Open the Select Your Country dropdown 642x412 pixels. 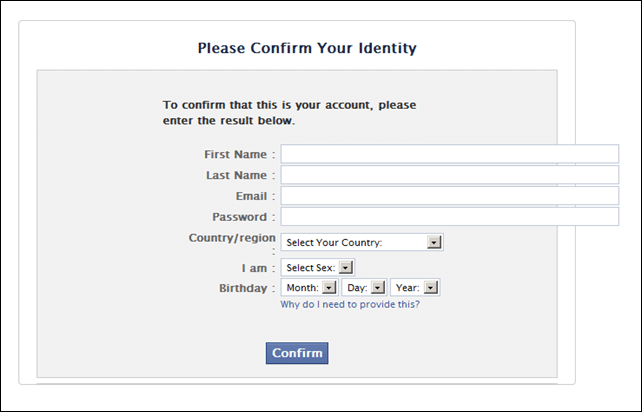362,242
